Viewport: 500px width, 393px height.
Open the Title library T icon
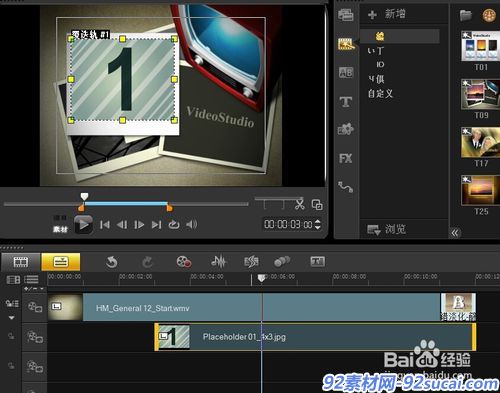346,102
